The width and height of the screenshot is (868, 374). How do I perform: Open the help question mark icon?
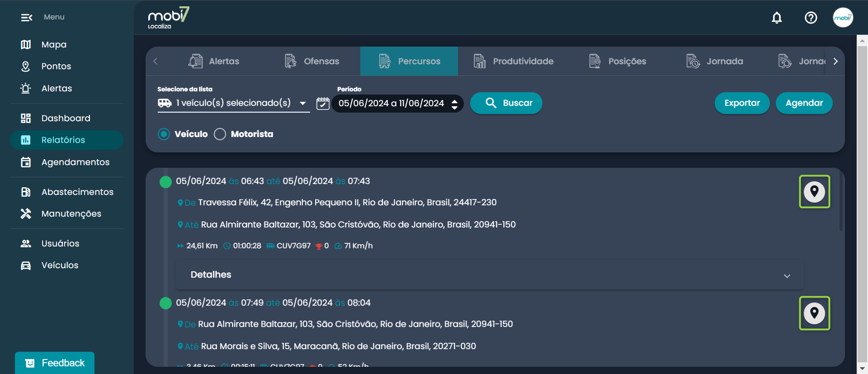tap(811, 18)
